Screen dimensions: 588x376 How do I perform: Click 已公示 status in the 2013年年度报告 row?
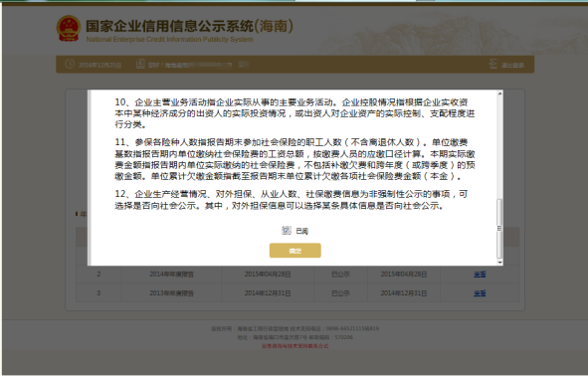pos(340,293)
